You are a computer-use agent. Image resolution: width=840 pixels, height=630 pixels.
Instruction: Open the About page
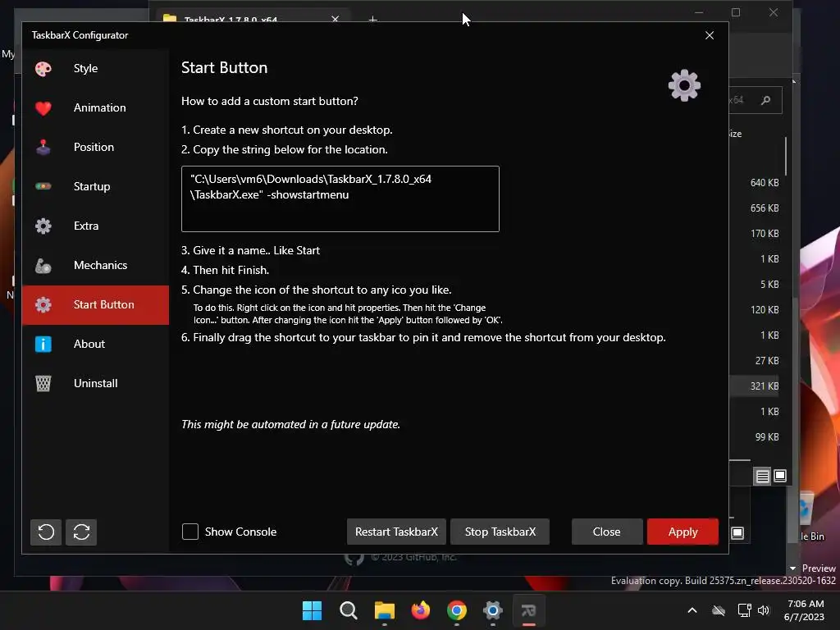[95, 344]
